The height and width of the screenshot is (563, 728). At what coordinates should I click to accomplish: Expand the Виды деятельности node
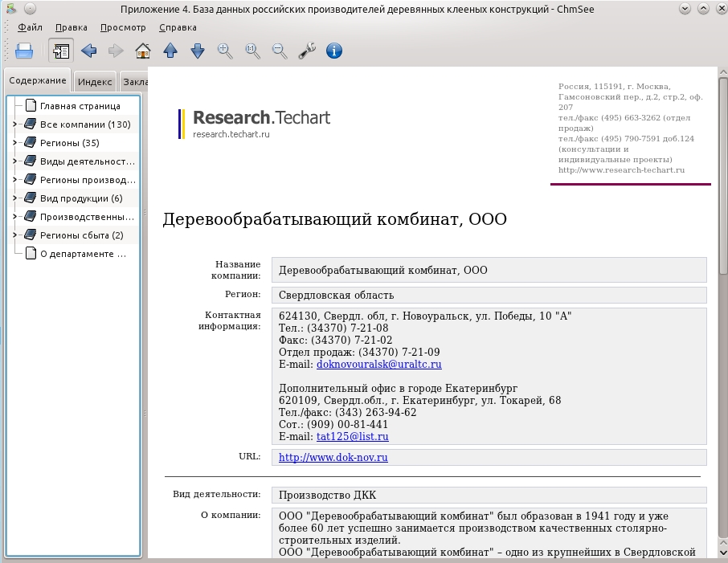(14, 161)
